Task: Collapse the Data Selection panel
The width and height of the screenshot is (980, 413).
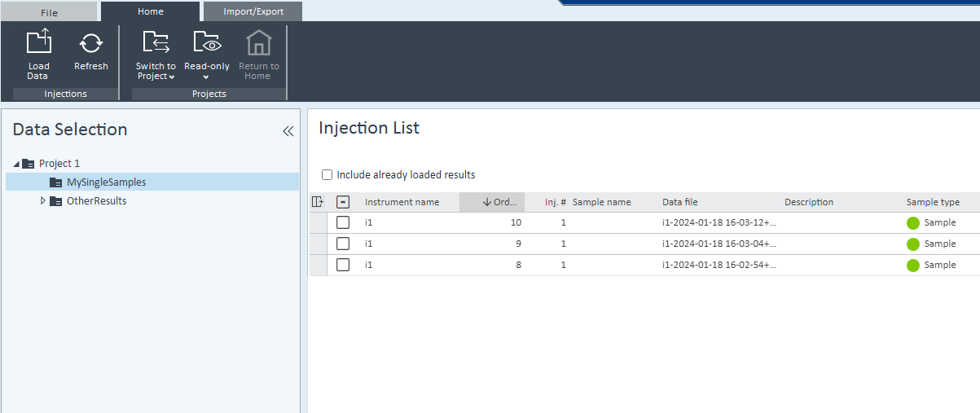Action: click(x=288, y=131)
